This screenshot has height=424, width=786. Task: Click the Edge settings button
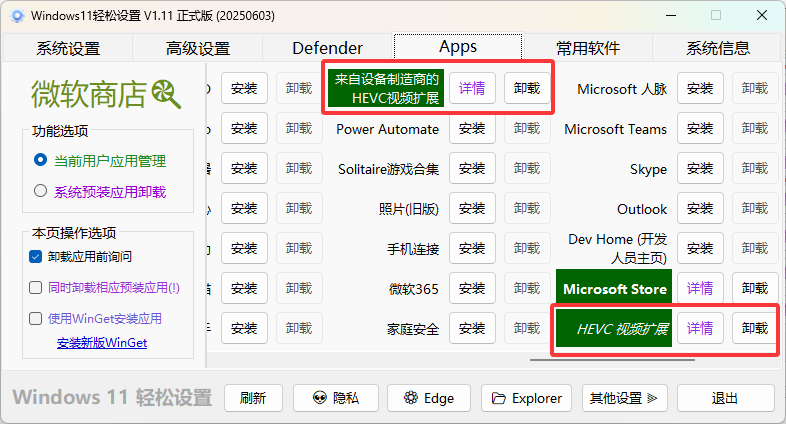(x=429, y=398)
